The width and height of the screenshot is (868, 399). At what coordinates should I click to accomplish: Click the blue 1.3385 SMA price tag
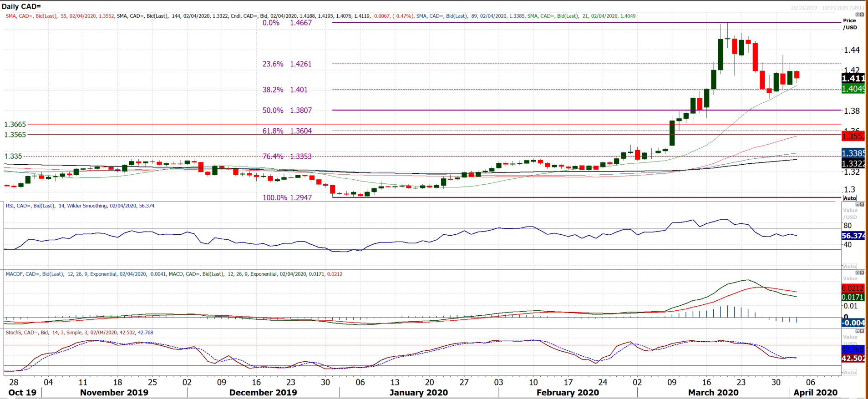[x=853, y=153]
